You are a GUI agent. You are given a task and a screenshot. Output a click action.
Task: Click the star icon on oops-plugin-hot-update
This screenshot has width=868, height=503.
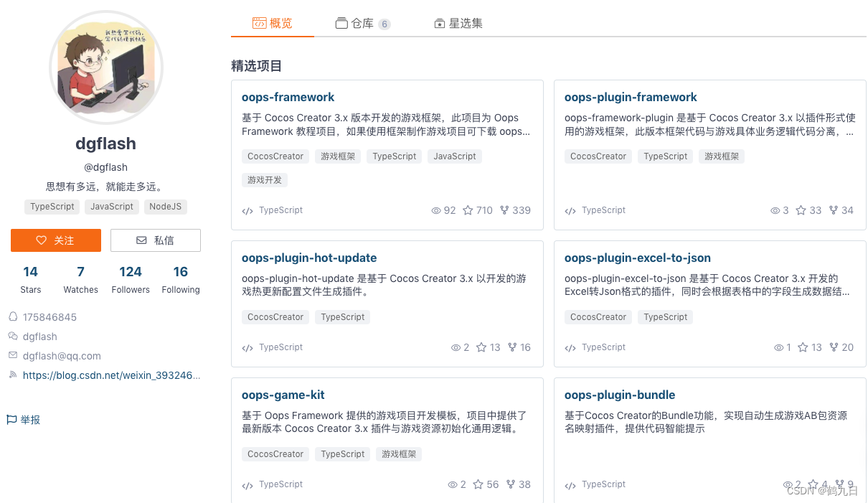[481, 347]
